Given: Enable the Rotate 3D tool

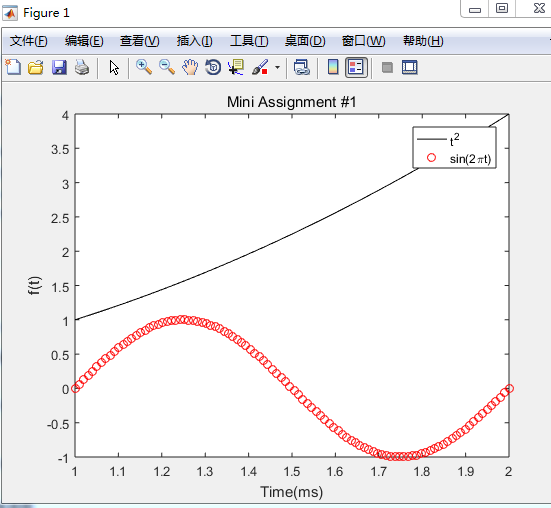Looking at the screenshot, I should 213,67.
